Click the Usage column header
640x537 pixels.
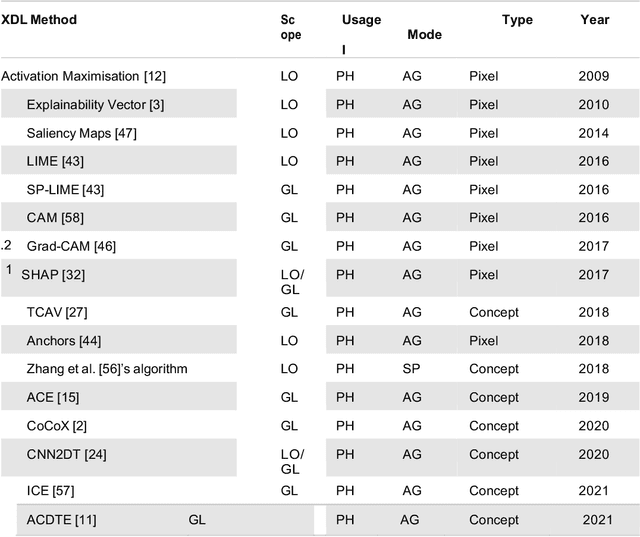pos(360,20)
